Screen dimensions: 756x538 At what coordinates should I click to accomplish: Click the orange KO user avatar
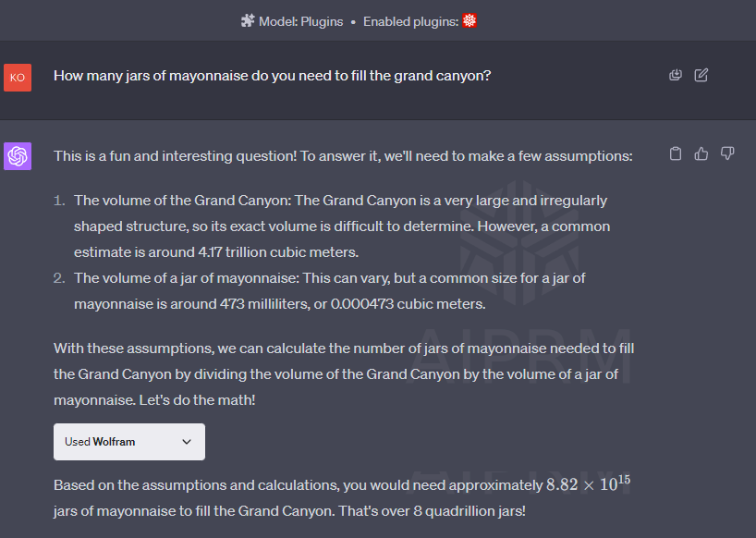[x=18, y=78]
